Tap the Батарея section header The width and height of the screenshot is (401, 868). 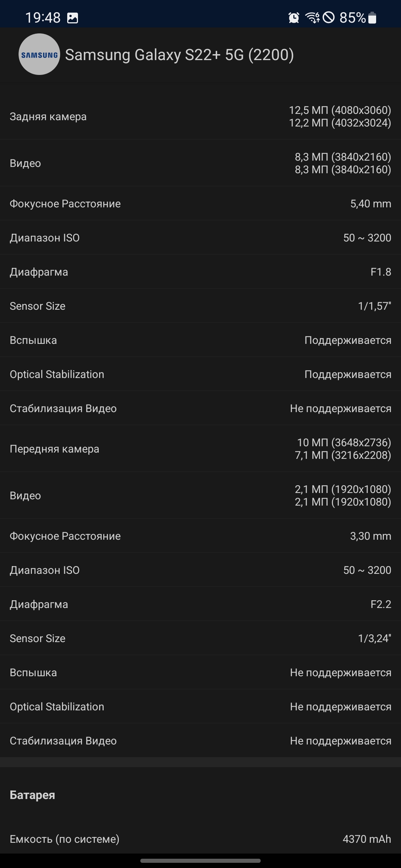tap(32, 795)
